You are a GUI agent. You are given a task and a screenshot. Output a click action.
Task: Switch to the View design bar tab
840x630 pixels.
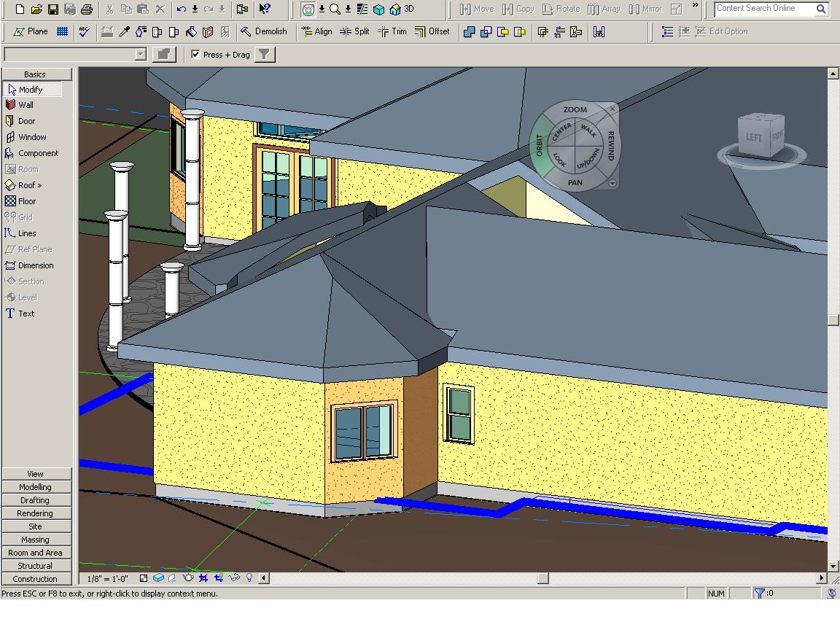click(35, 474)
